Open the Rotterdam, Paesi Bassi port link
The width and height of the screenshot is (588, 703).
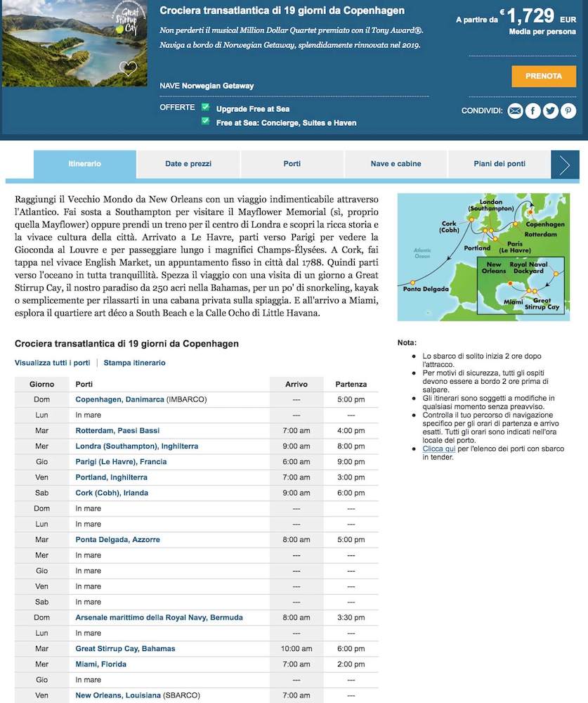(x=117, y=430)
